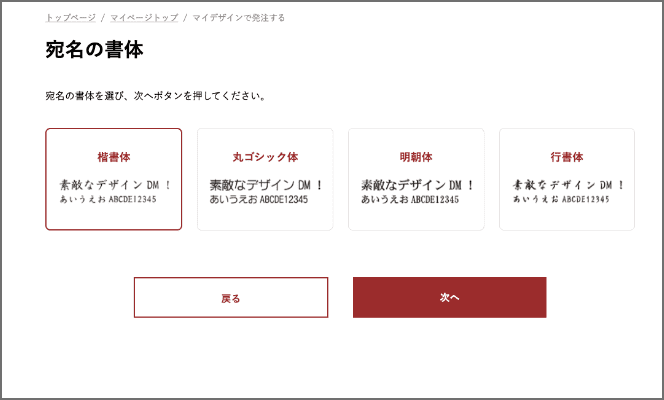The width and height of the screenshot is (664, 400).
Task: Click the あいうえお ABCDE12345 line in 明朝体 card
Action: 410,199
